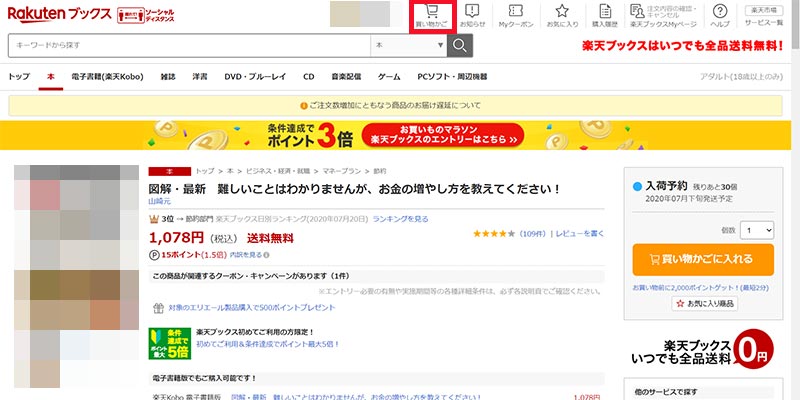
Task: Click the 内訳を見る points breakdown link
Action: pos(245,255)
